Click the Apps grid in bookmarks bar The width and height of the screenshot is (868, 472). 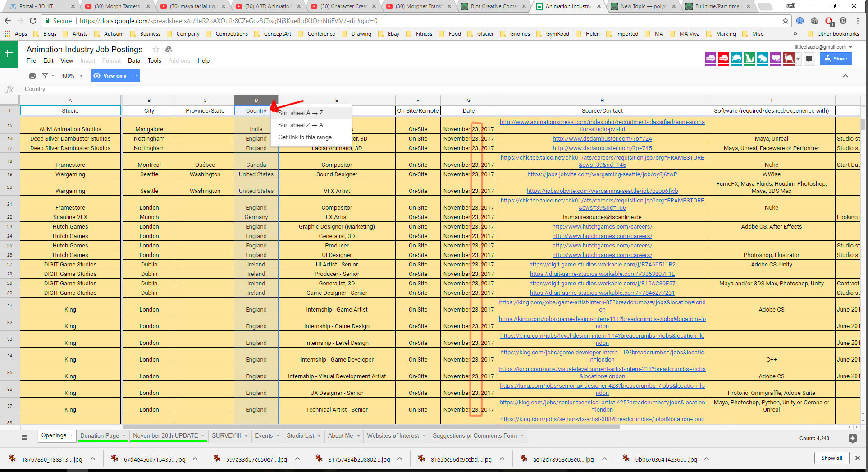(x=16, y=34)
